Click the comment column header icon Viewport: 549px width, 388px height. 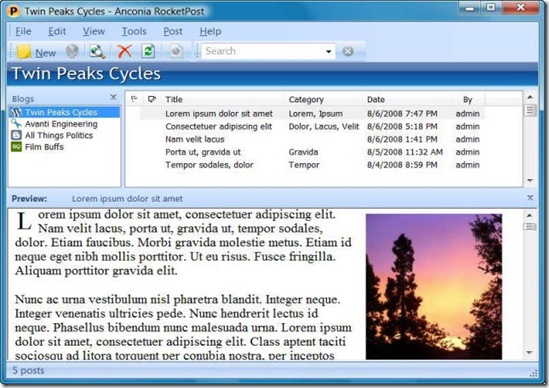(x=152, y=99)
